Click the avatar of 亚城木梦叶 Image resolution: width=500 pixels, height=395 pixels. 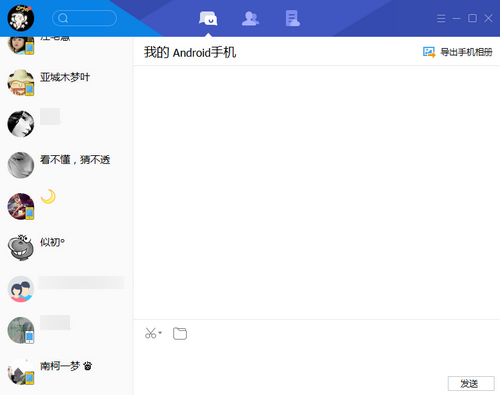click(x=21, y=83)
